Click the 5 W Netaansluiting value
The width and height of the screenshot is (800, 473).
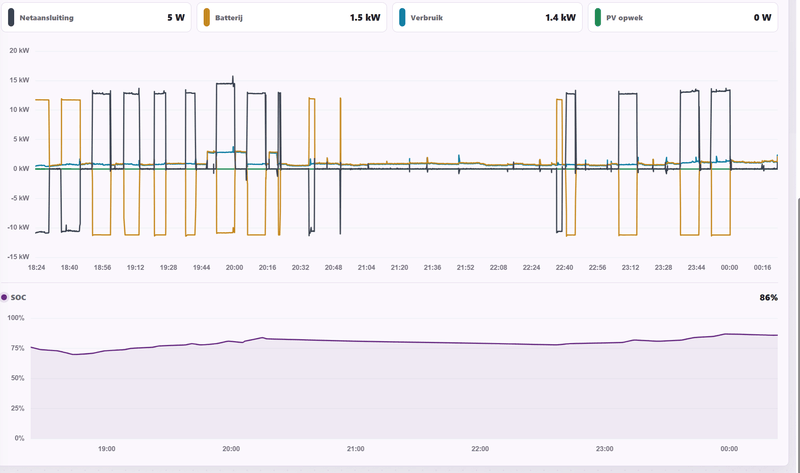coord(176,17)
